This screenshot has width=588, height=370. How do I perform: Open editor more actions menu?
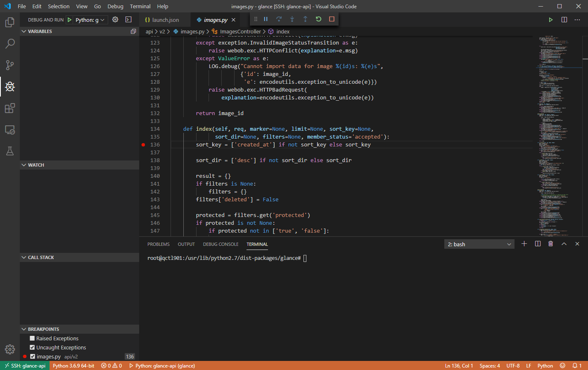tap(577, 20)
